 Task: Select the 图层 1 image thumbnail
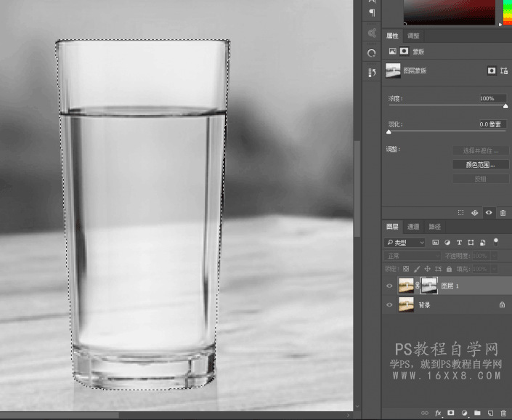[x=406, y=286]
